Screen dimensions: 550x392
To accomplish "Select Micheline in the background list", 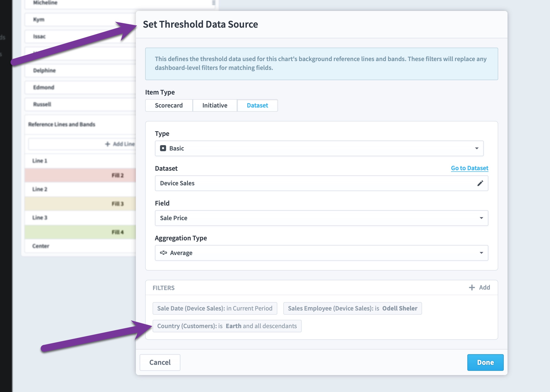I will (120, 3).
